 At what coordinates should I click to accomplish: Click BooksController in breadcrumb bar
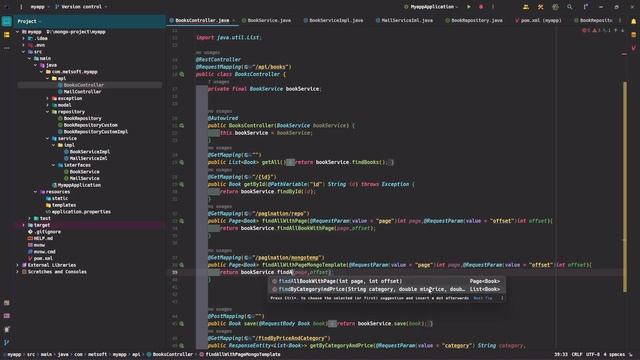(170, 354)
